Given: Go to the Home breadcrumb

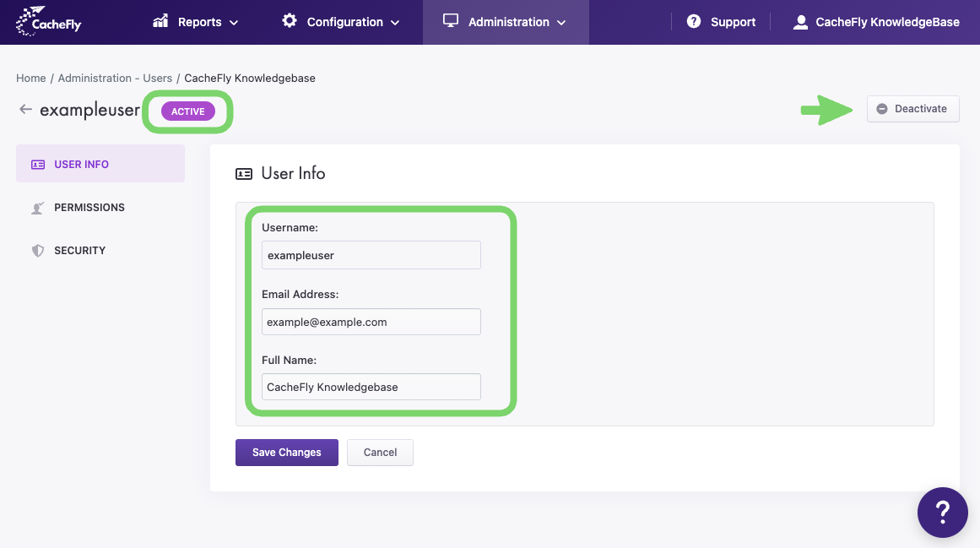Looking at the screenshot, I should 31,79.
